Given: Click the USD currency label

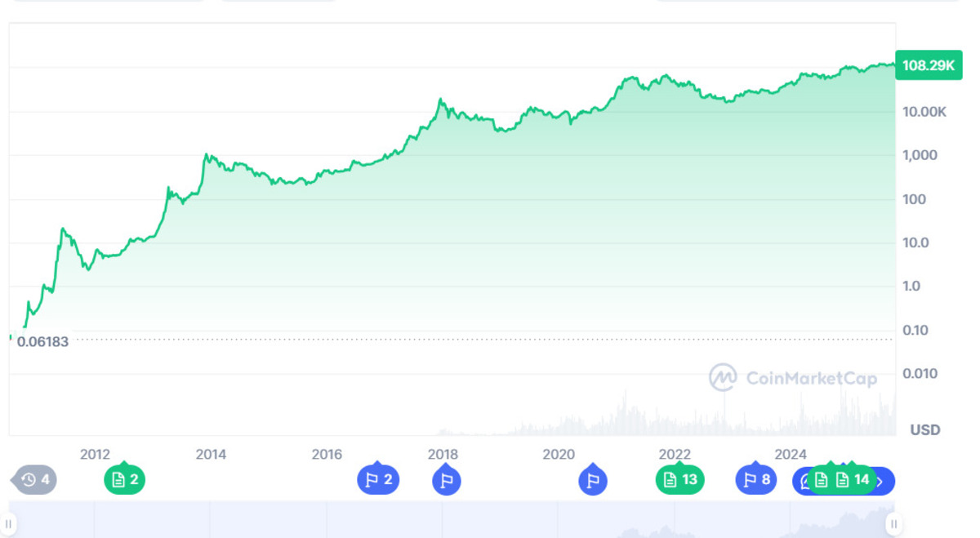Looking at the screenshot, I should pyautogui.click(x=925, y=429).
